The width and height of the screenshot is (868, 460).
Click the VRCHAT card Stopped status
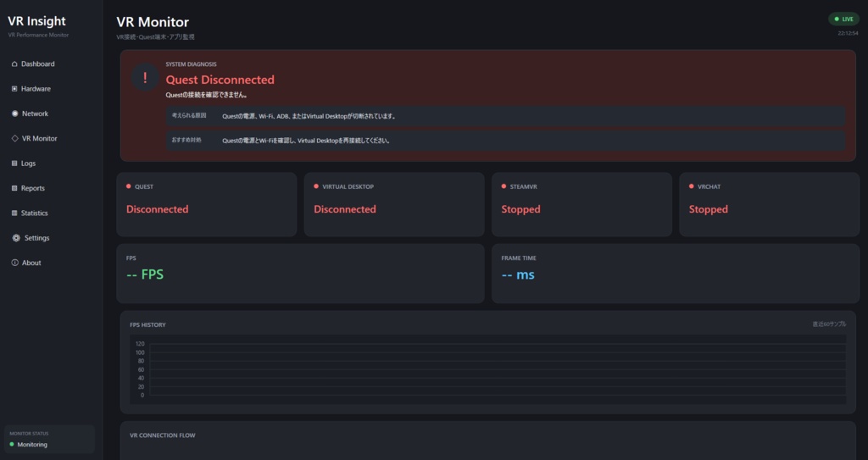click(x=709, y=209)
